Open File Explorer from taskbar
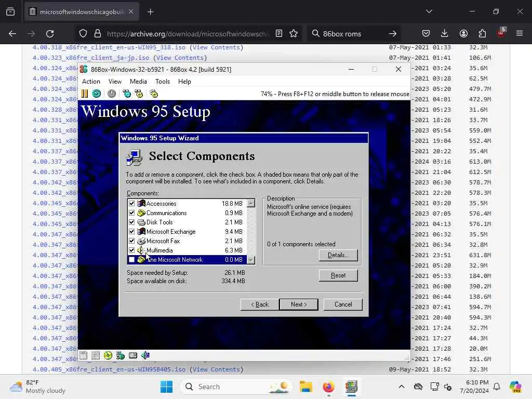Screen dimensions: 532x399 coord(305,387)
